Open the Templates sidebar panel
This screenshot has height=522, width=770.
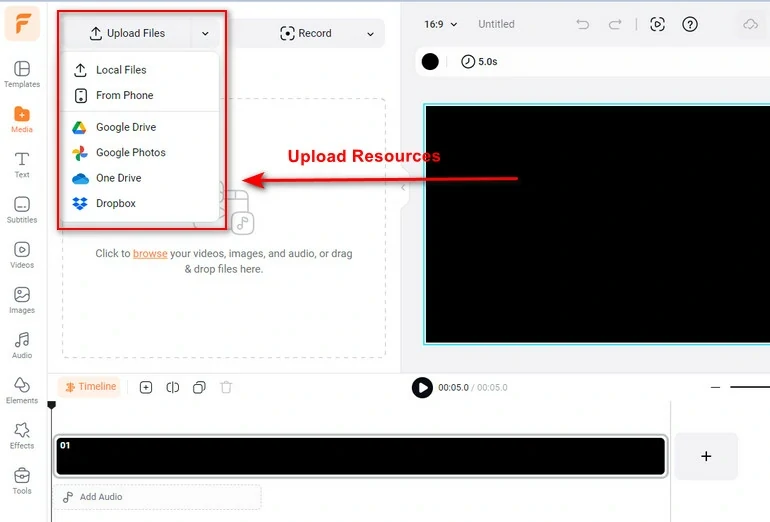pyautogui.click(x=22, y=74)
